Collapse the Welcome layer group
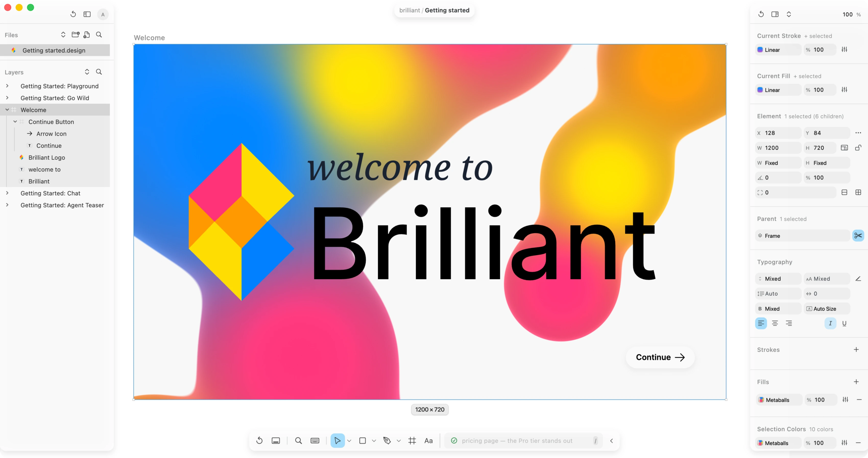Image resolution: width=868 pixels, height=458 pixels. (x=7, y=110)
